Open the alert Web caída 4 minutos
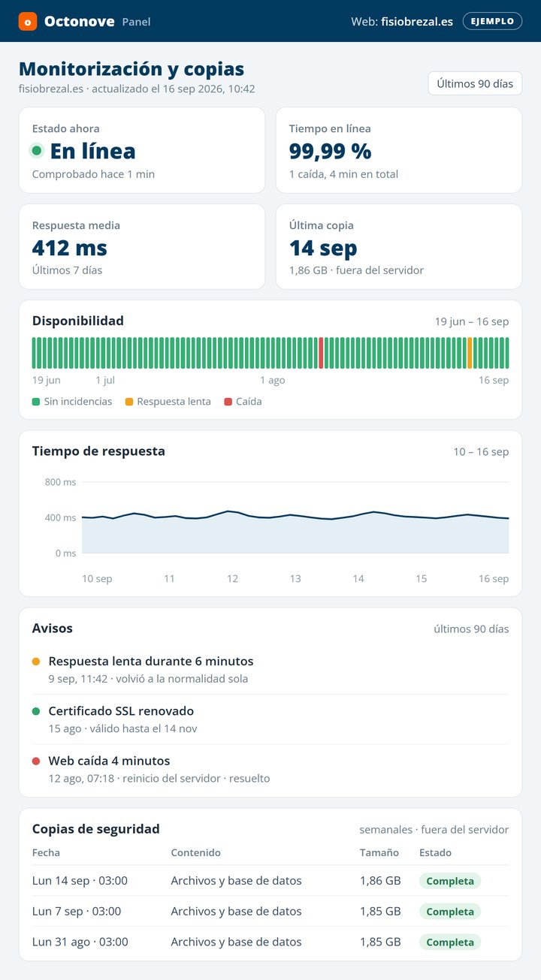 [270, 769]
